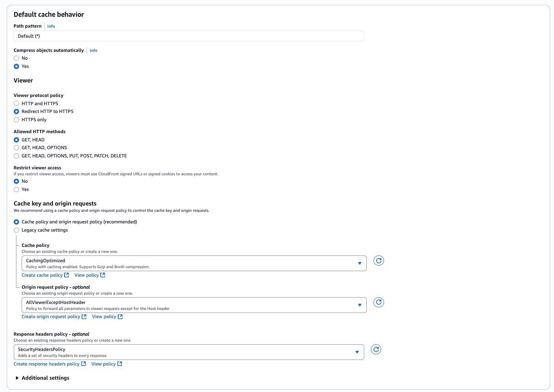
Task: Select HTTPS only viewer protocol
Action: 16,120
